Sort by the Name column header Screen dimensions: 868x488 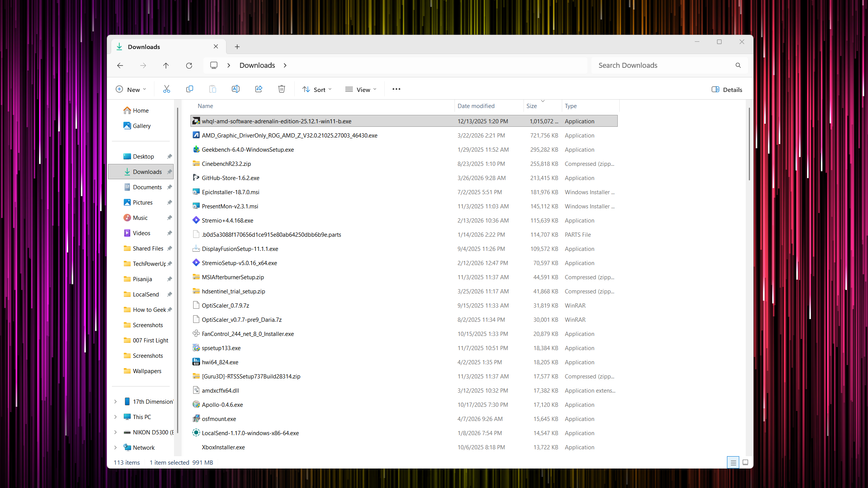pos(322,106)
